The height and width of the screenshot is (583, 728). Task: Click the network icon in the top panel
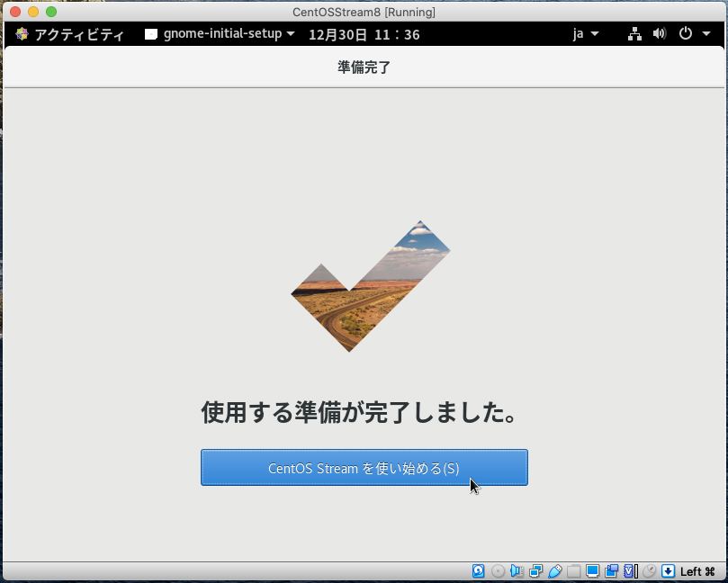[x=634, y=33]
